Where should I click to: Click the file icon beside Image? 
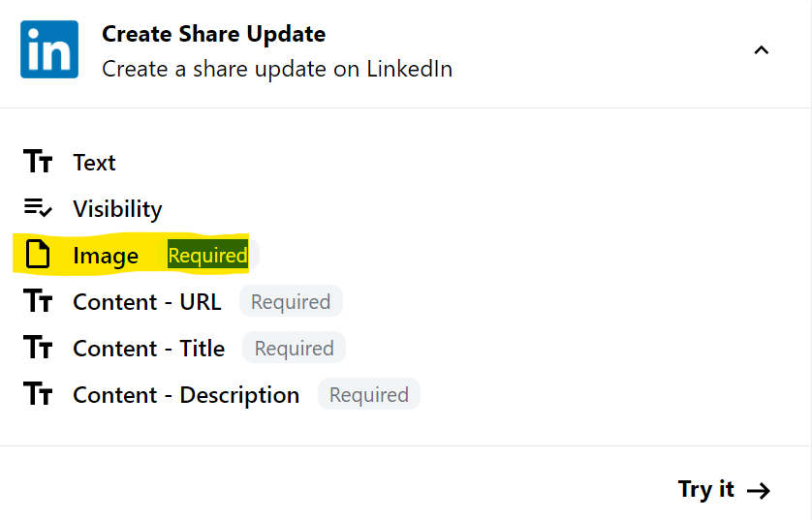[38, 254]
